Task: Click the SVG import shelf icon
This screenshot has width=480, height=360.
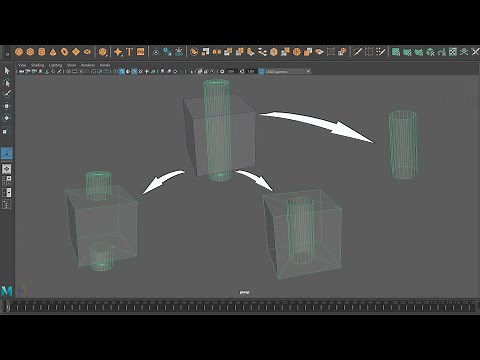Action: tap(141, 52)
